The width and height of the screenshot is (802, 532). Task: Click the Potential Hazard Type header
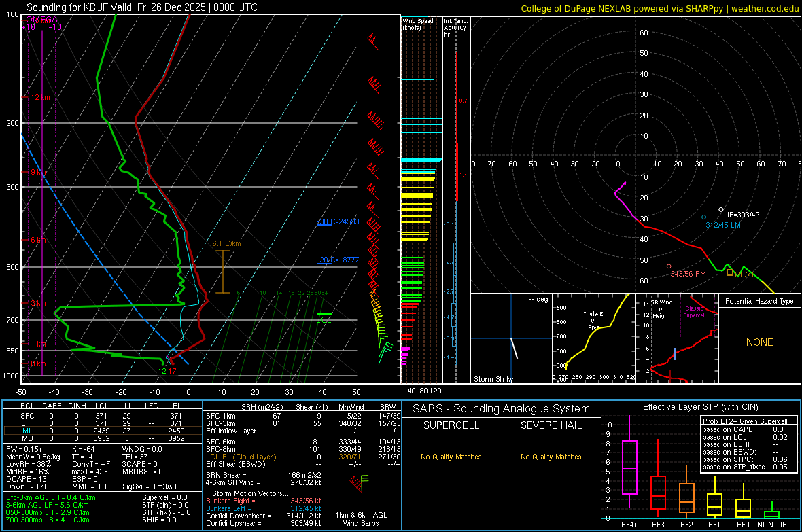(x=760, y=301)
